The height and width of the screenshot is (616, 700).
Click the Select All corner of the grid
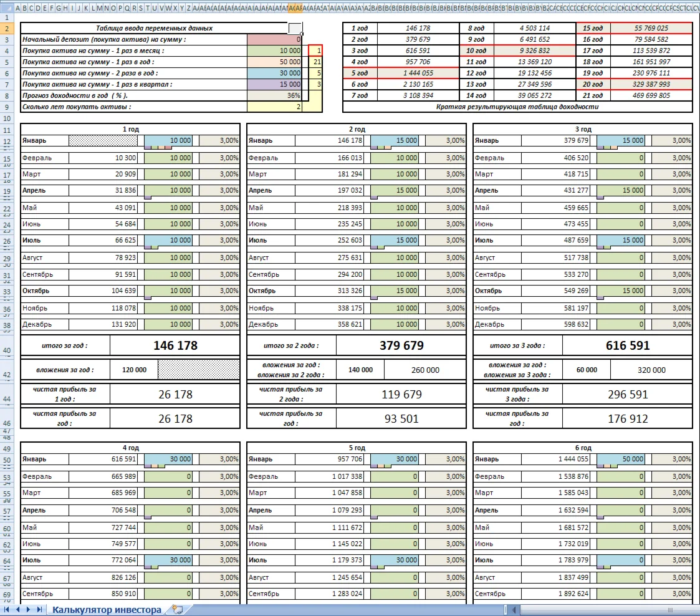7,7
